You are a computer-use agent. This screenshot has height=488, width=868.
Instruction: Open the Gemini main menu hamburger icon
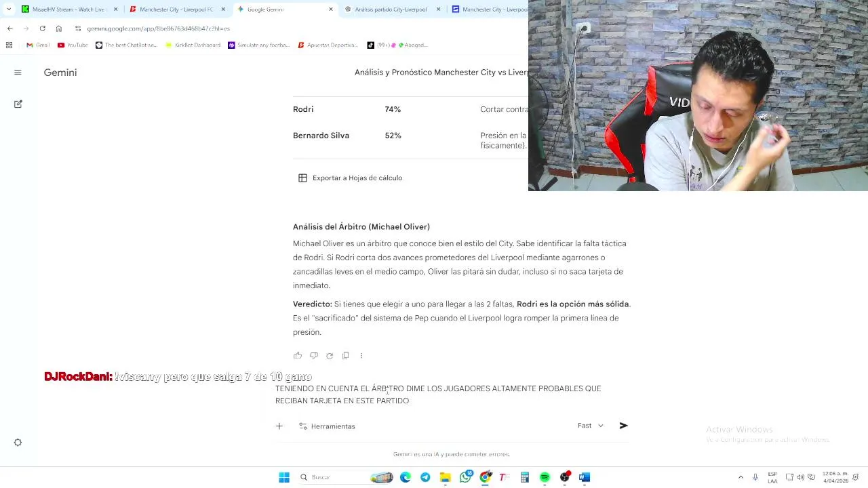[18, 73]
